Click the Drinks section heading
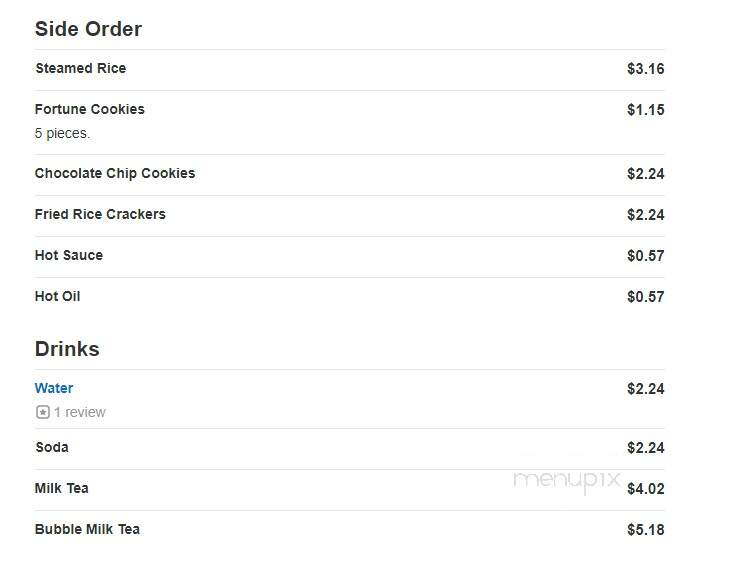Viewport: 746px width, 562px height. [67, 349]
